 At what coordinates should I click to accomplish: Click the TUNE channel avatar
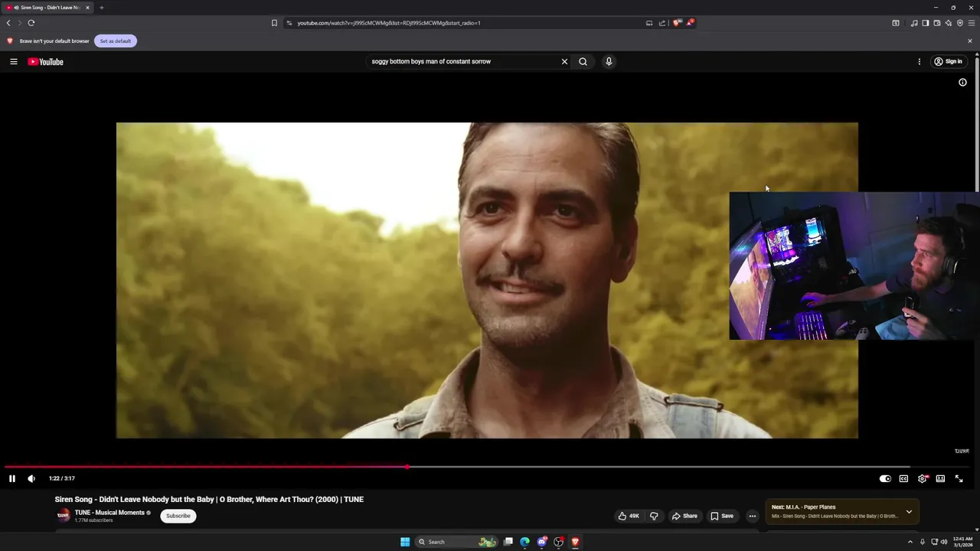64,516
